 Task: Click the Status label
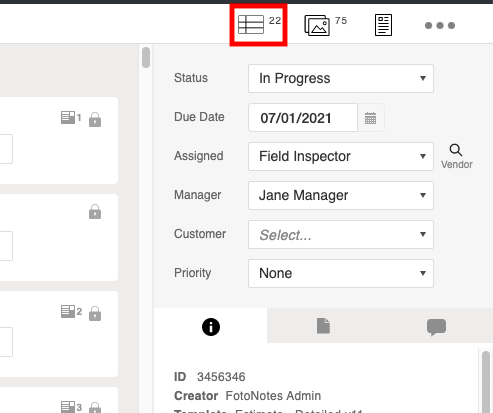[191, 78]
